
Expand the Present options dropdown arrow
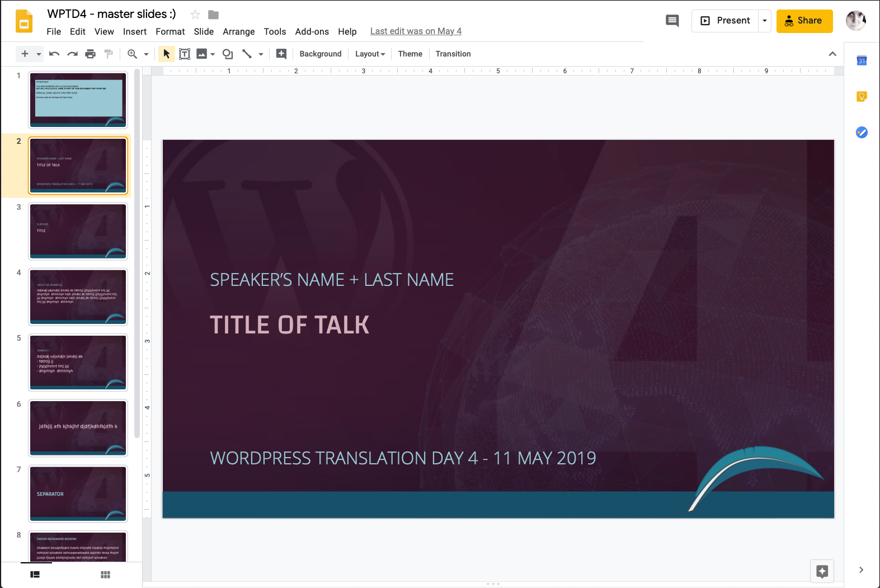765,21
